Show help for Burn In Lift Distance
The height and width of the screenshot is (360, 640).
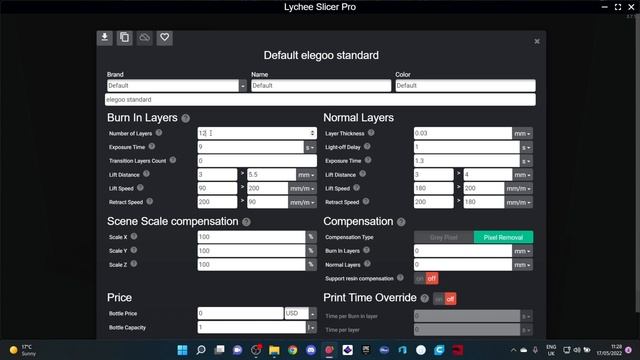click(x=146, y=174)
